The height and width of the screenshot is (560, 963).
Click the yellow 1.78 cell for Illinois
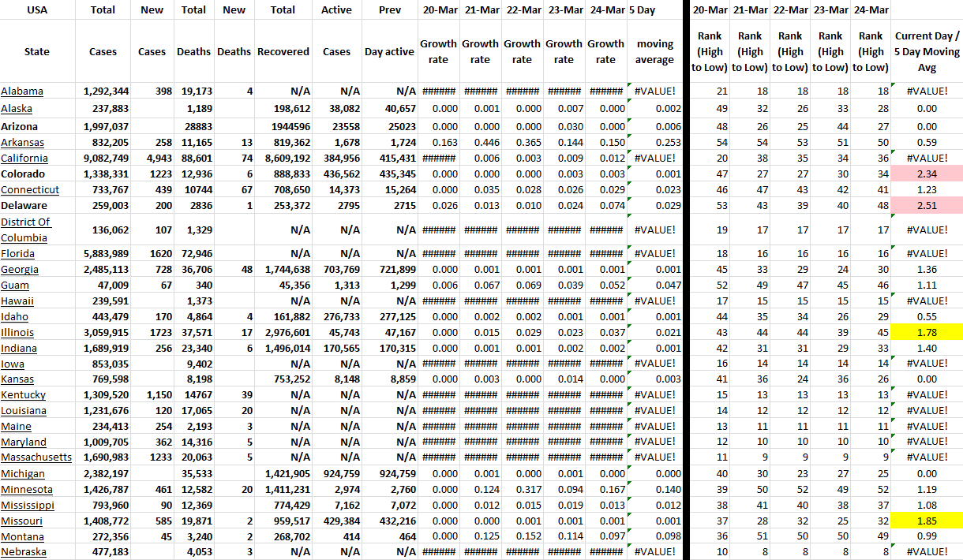point(927,332)
